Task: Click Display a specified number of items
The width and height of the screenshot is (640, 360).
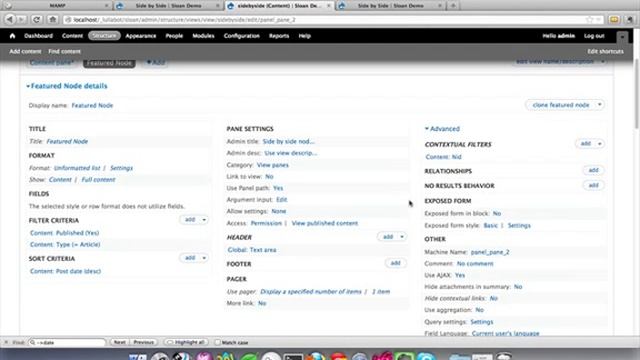Action: click(x=311, y=291)
